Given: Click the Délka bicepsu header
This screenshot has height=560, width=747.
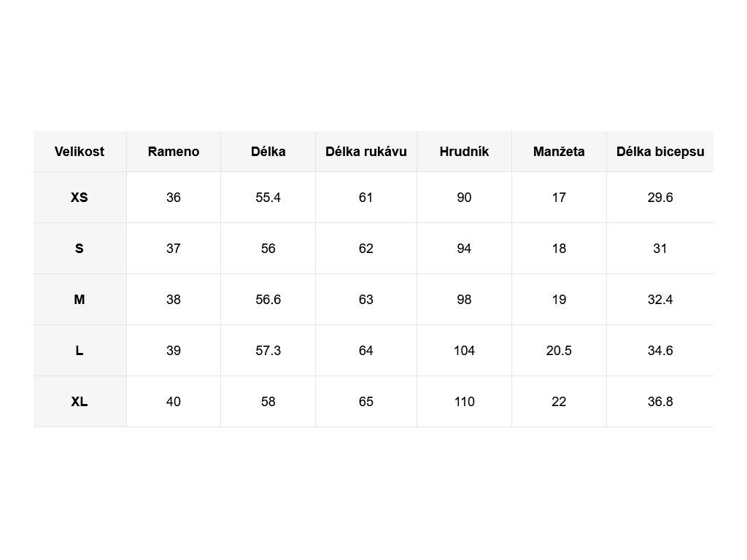Looking at the screenshot, I should 660,152.
